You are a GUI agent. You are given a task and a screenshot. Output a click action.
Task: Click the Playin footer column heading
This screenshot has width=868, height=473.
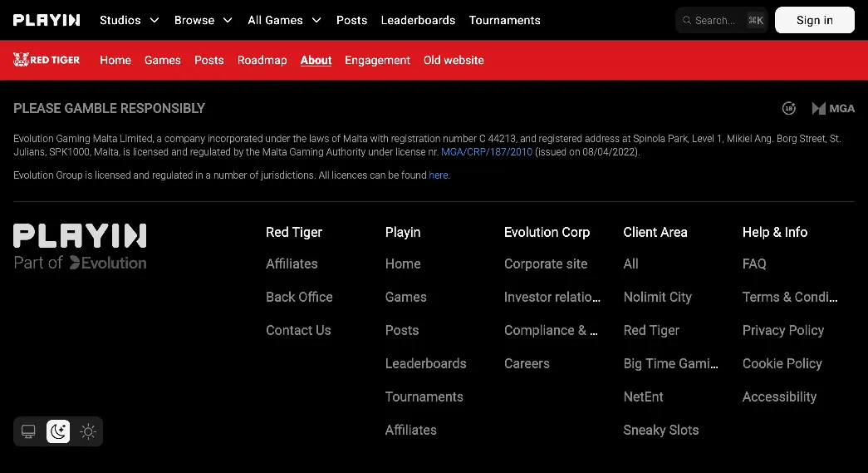[403, 232]
